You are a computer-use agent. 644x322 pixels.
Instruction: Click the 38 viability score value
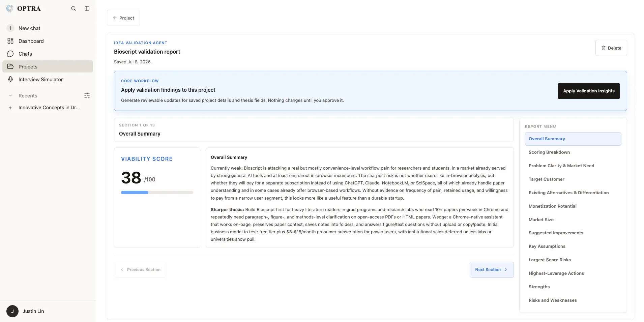[131, 178]
